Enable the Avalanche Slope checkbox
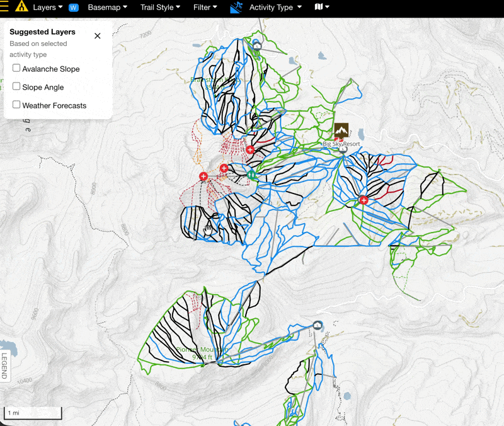504x426 pixels. [16, 68]
